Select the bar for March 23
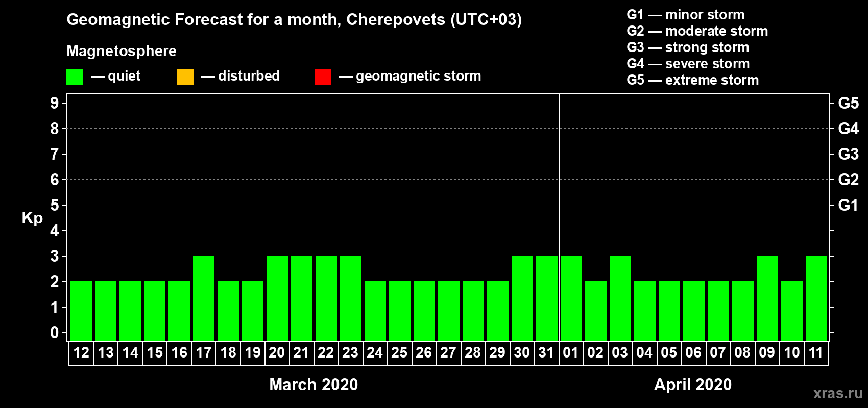The width and height of the screenshot is (868, 408). [x=351, y=298]
